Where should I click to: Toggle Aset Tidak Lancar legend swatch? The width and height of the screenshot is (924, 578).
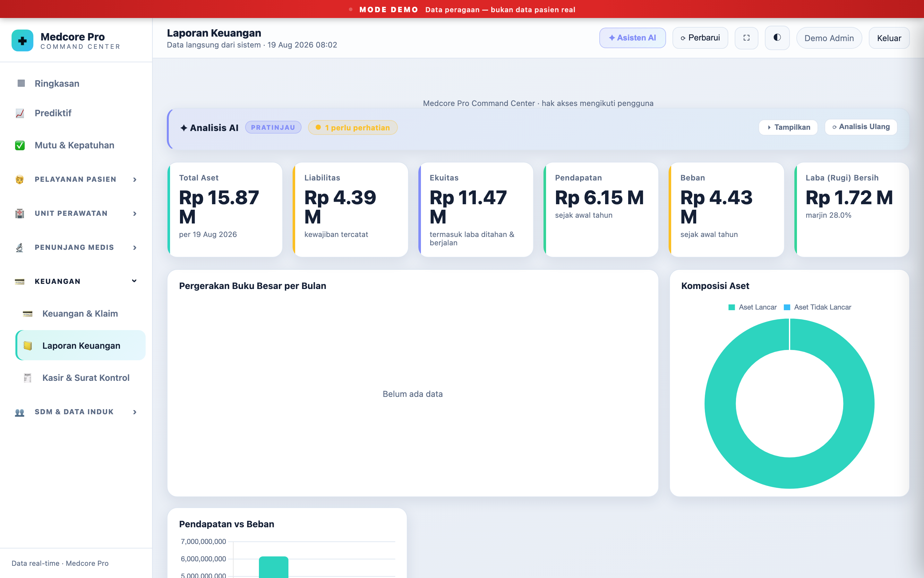[787, 307]
